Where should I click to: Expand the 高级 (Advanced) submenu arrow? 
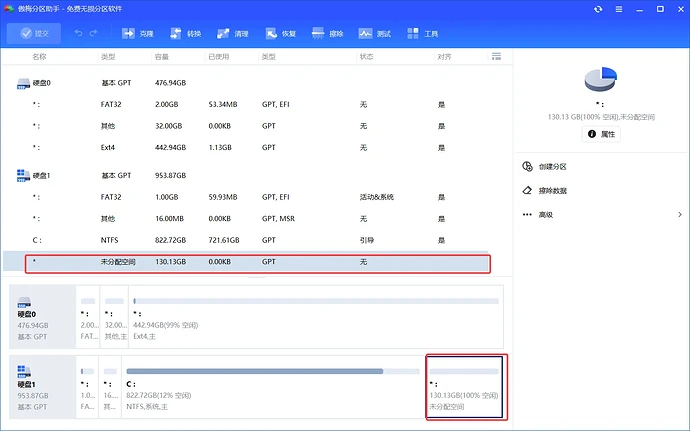point(680,214)
